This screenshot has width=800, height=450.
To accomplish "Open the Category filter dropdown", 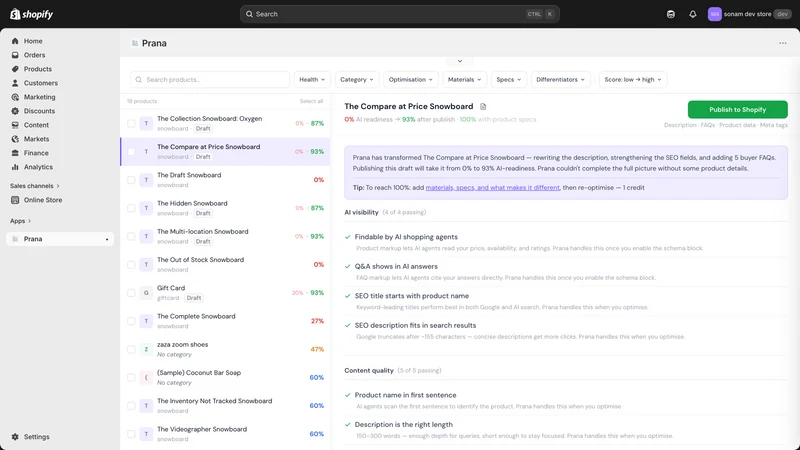I will click(357, 80).
